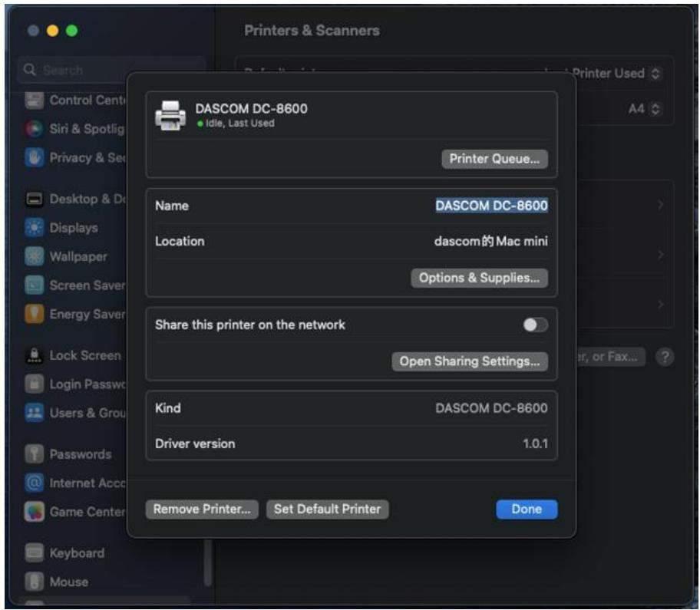Select the Wallpaper icon in sidebar
This screenshot has height=610, width=700.
[x=35, y=256]
